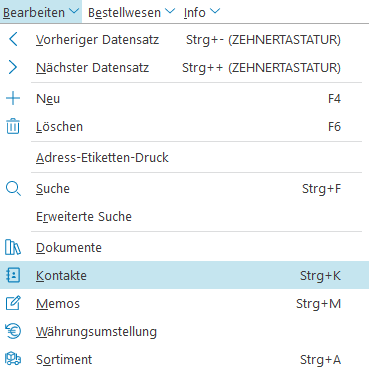Expand the Bestellwesen menu

(131, 12)
